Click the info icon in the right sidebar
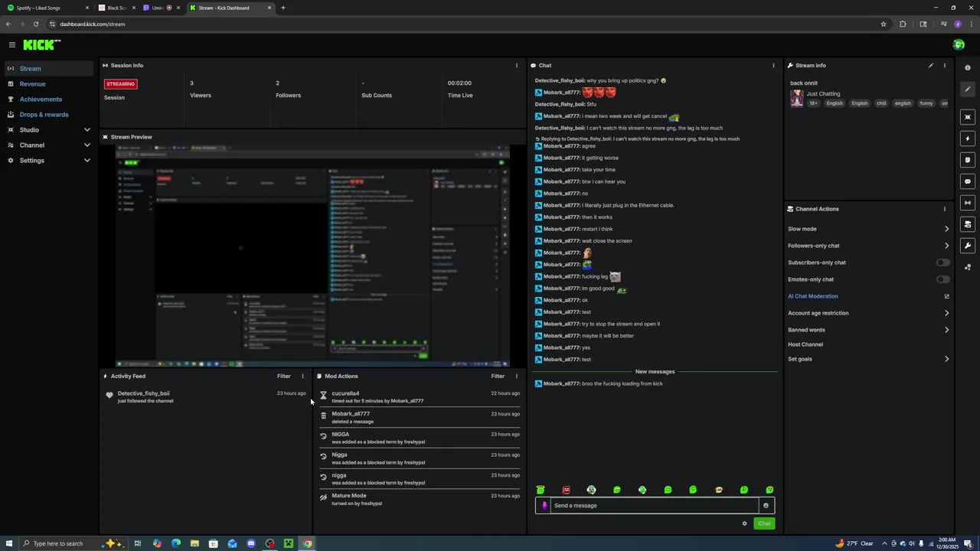Screen dimensions: 980x551 [x=968, y=68]
